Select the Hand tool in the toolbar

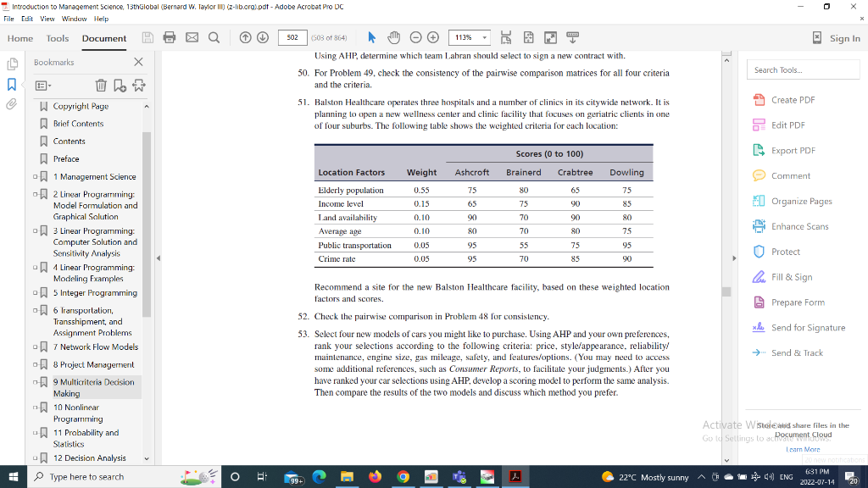pos(393,37)
